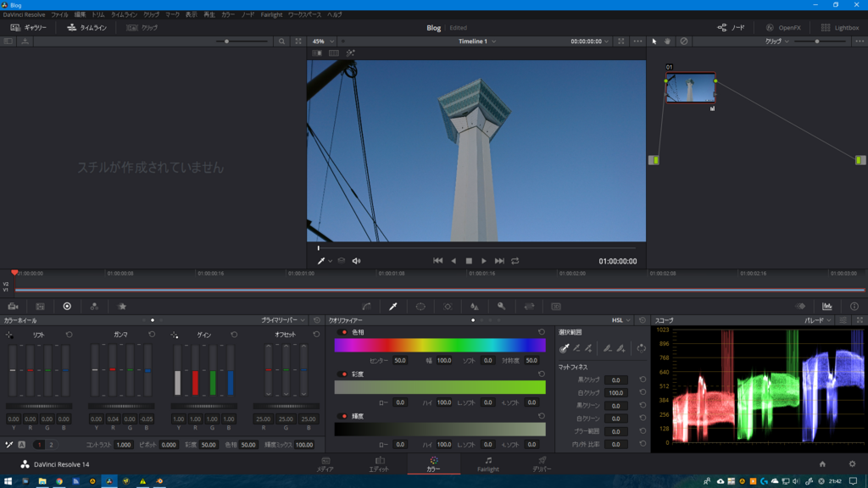Toggle bypass of all grades

[684, 42]
